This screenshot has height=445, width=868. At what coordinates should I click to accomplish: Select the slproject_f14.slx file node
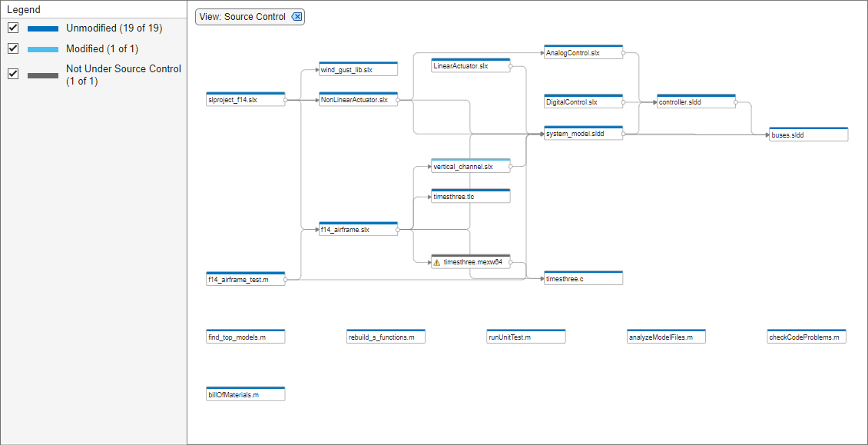pyautogui.click(x=245, y=100)
